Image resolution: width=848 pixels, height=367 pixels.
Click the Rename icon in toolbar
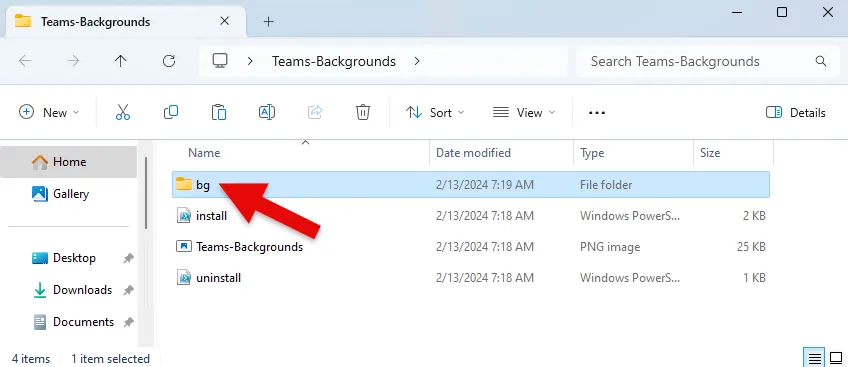[x=267, y=112]
